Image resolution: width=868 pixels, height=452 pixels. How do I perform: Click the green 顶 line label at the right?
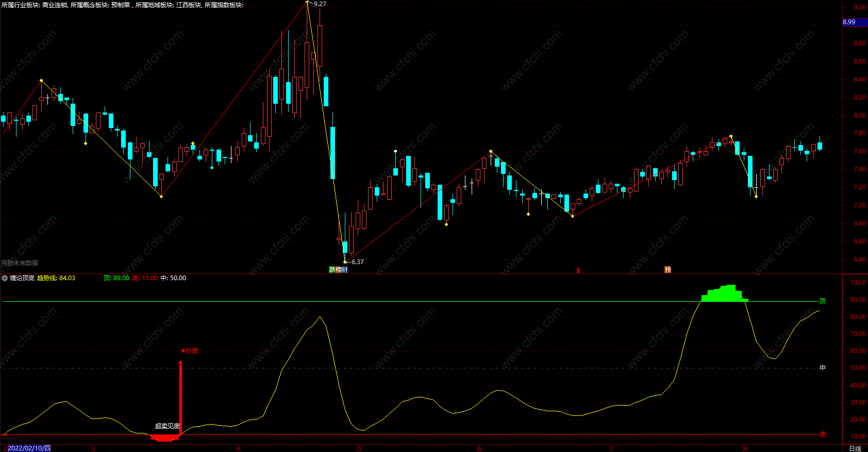[x=823, y=301]
